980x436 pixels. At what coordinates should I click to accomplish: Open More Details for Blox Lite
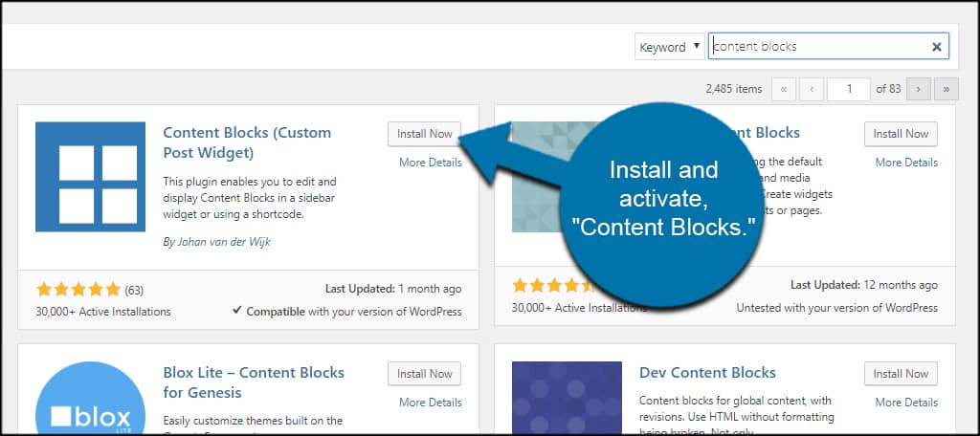click(430, 403)
